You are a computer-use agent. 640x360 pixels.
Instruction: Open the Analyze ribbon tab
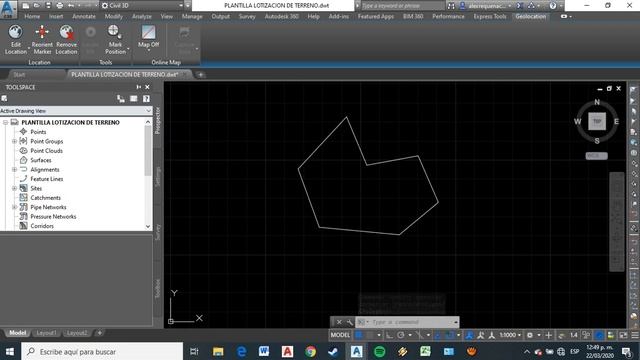coord(142,16)
